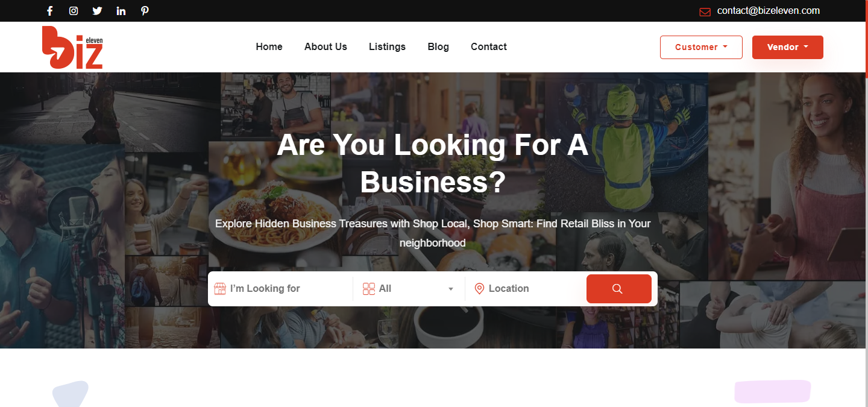Screen dimensions: 868x407
Task: Expand the Customer dropdown
Action: point(701,47)
